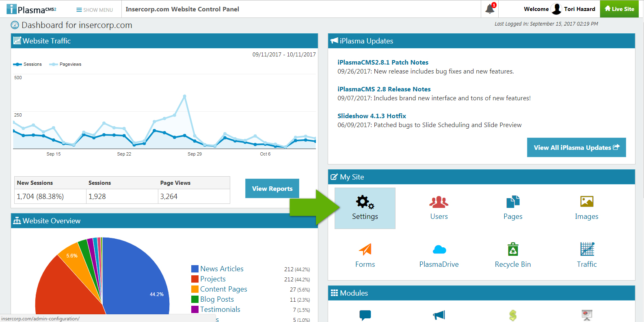This screenshot has height=322, width=644.
Task: Click the green Blog Posts color swatch
Action: click(x=195, y=299)
